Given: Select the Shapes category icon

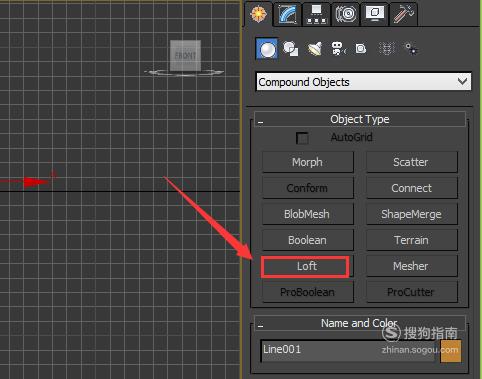Looking at the screenshot, I should 291,49.
